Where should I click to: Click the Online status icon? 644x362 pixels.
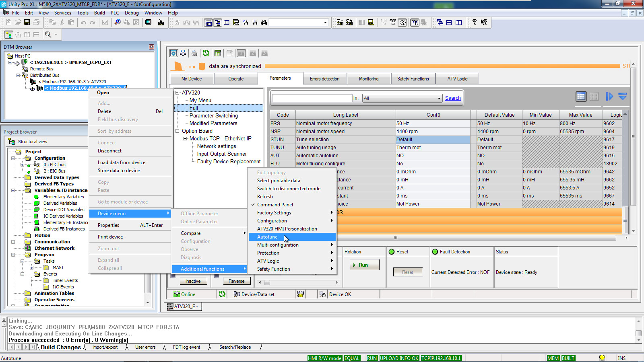[x=177, y=294]
